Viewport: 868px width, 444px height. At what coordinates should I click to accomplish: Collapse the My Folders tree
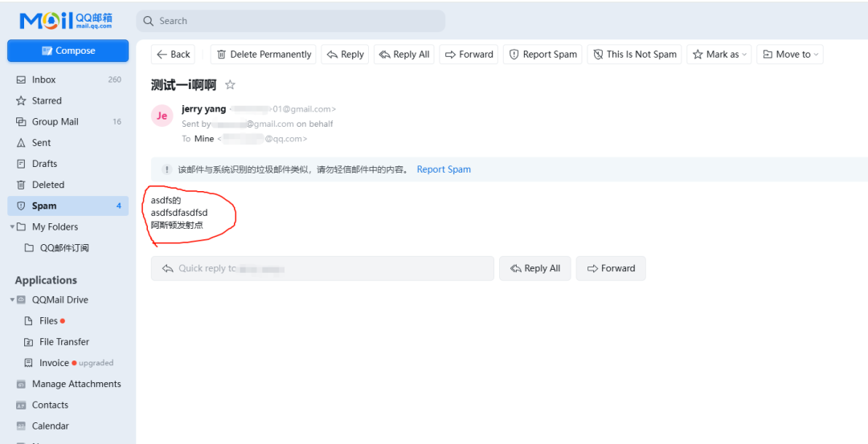click(12, 227)
